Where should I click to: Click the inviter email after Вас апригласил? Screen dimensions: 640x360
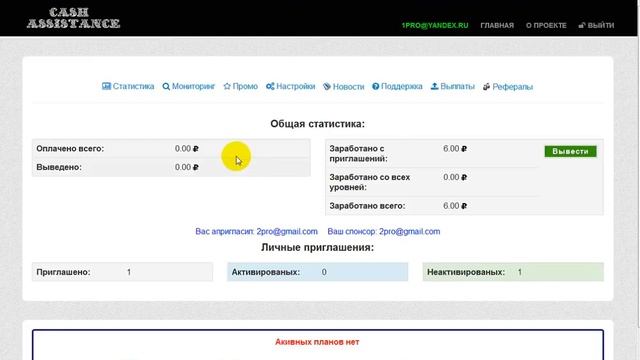pyautogui.click(x=287, y=231)
